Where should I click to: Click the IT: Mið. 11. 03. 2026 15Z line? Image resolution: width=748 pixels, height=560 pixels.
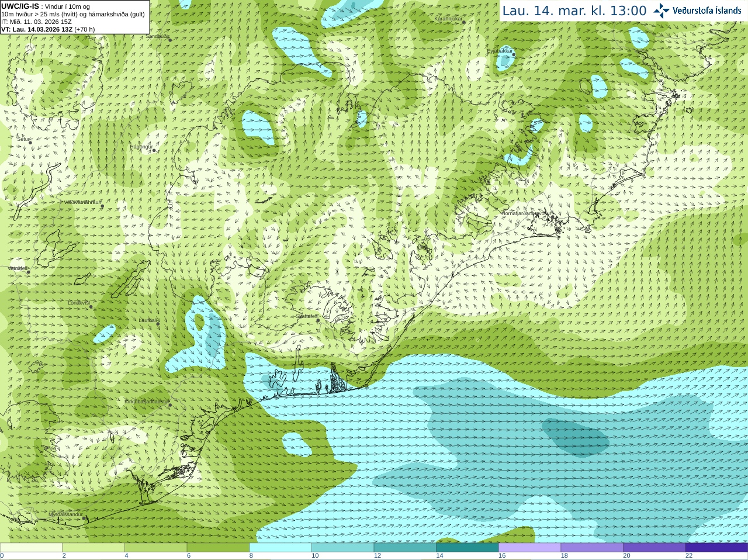click(36, 22)
